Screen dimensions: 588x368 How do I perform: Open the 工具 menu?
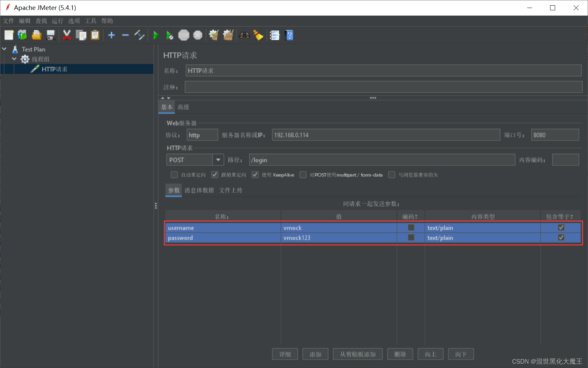click(x=90, y=21)
